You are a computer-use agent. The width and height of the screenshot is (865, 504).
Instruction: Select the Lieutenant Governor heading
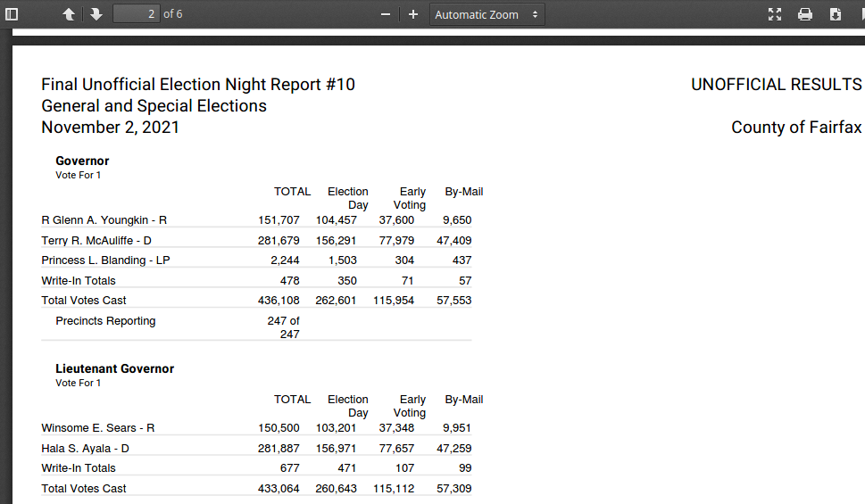115,369
